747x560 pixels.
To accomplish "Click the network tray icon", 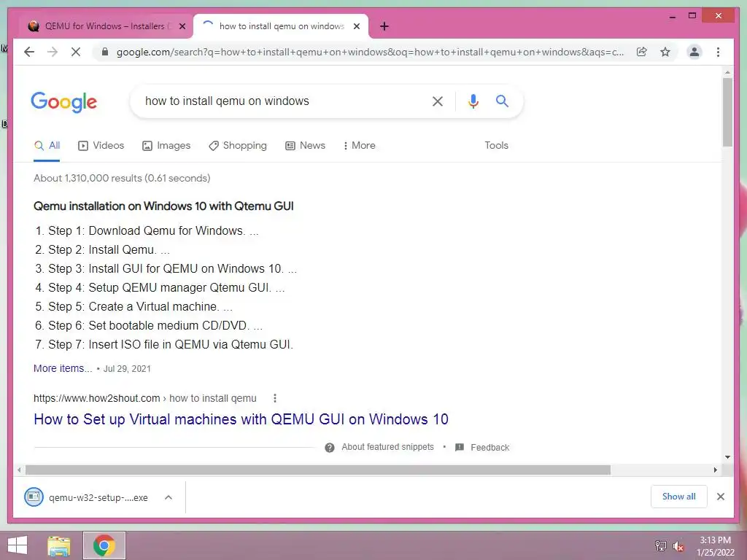I will coord(661,545).
